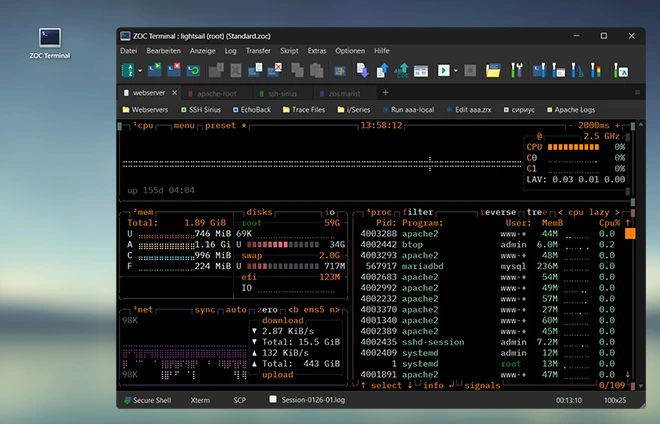Open the Transfer menu
The image size is (660, 424).
(x=257, y=50)
